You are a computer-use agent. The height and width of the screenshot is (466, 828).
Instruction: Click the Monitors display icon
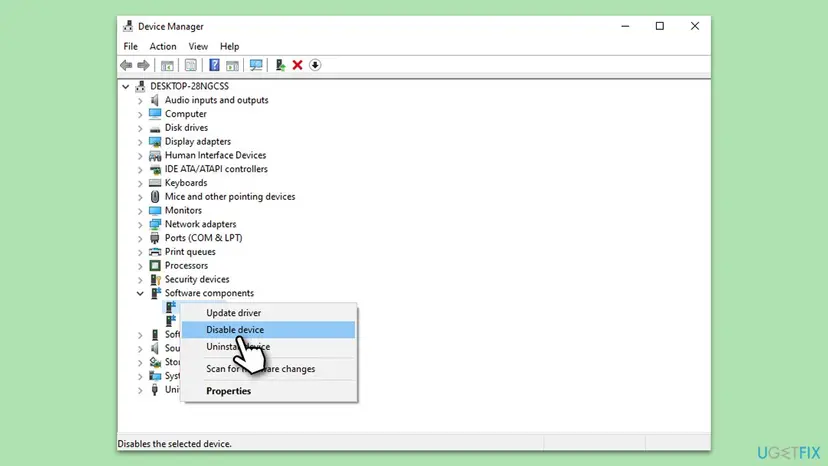155,210
